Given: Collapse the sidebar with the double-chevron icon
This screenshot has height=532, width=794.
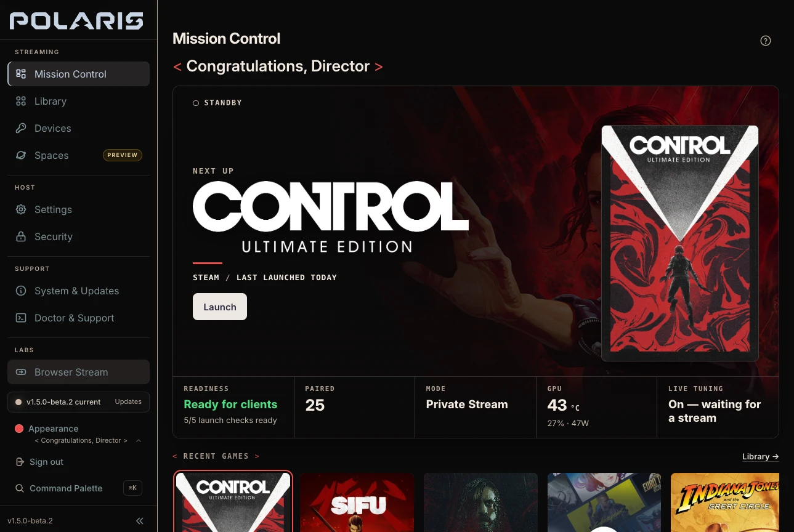Looking at the screenshot, I should click(140, 521).
